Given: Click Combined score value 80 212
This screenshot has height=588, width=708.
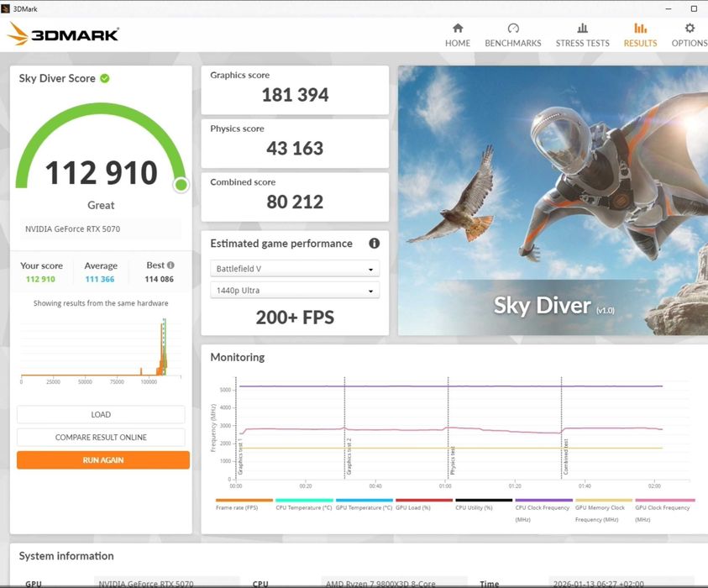Looking at the screenshot, I should pos(295,202).
